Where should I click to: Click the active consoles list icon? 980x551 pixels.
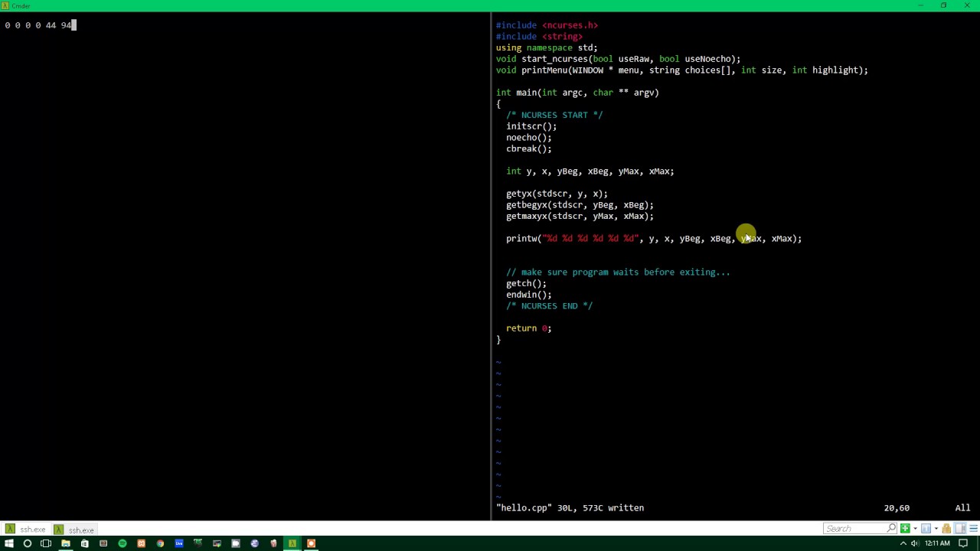pos(926,528)
